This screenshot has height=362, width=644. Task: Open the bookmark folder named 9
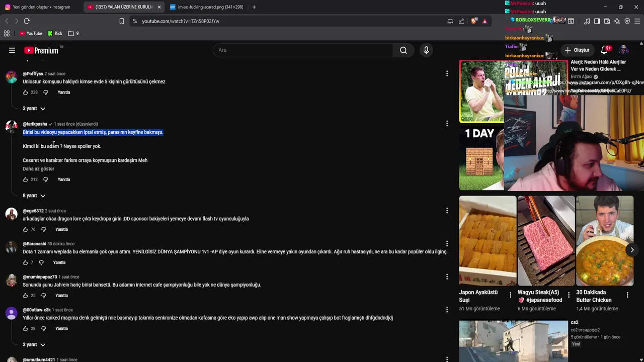coord(73,33)
